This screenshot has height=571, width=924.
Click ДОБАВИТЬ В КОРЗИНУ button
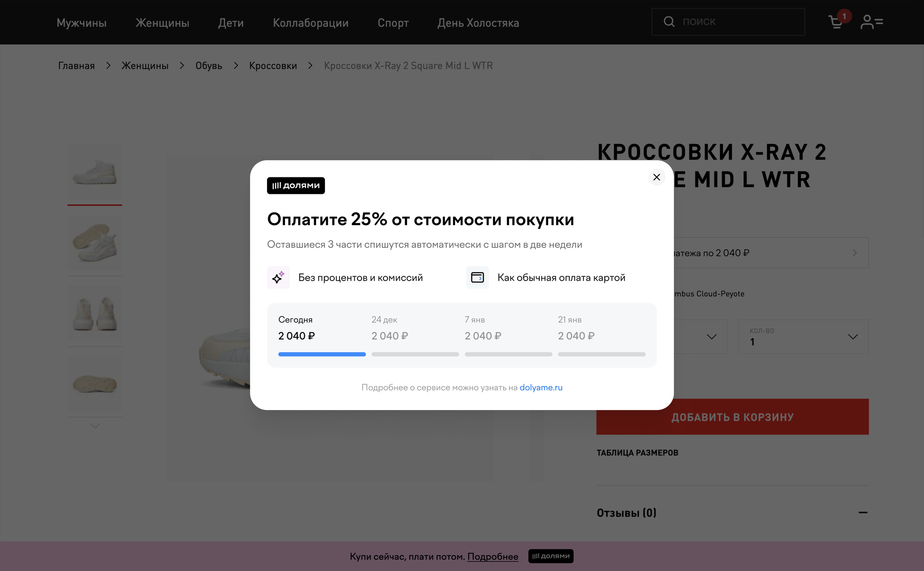pyautogui.click(x=732, y=417)
